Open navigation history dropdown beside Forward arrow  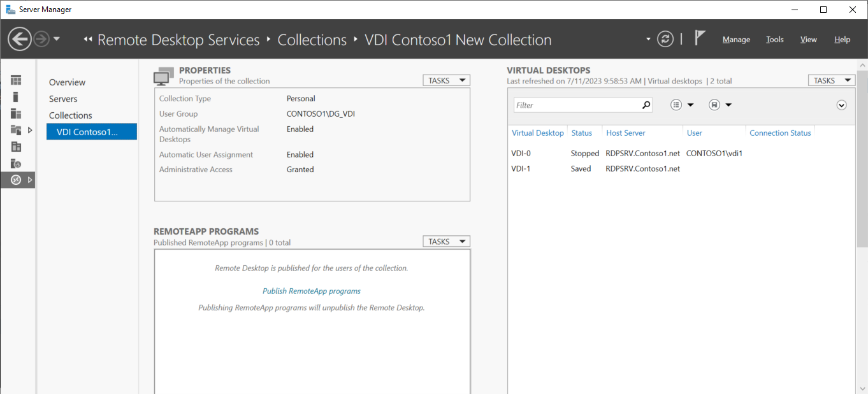pyautogui.click(x=57, y=40)
